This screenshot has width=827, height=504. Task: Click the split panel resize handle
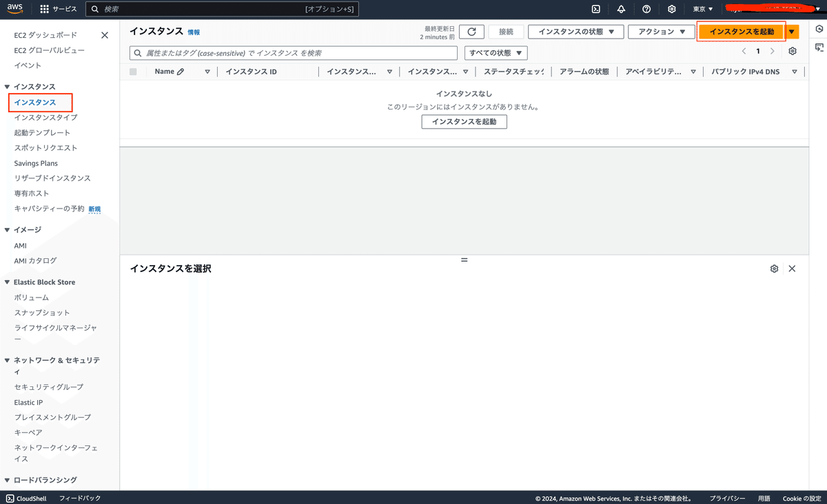(x=464, y=260)
